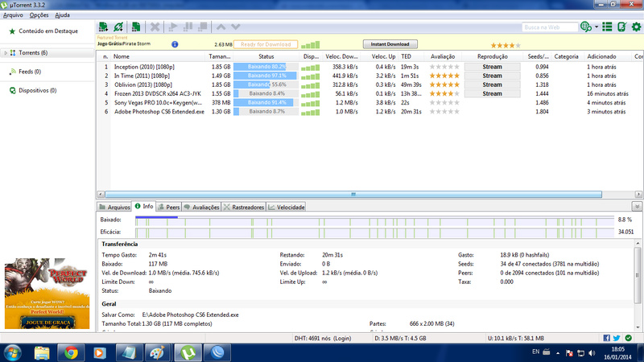Click the Perfect World advertisement banner
The image size is (644, 362).
47,294
